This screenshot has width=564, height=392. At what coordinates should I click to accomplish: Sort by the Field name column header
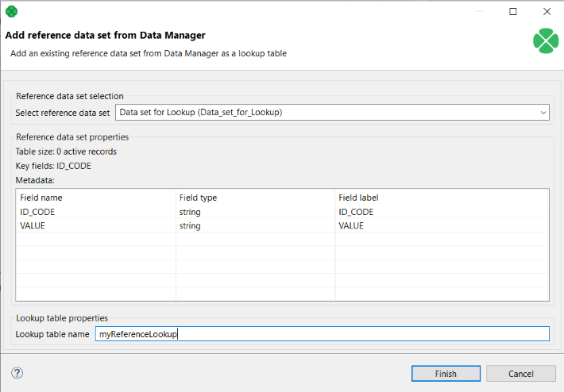tap(41, 198)
